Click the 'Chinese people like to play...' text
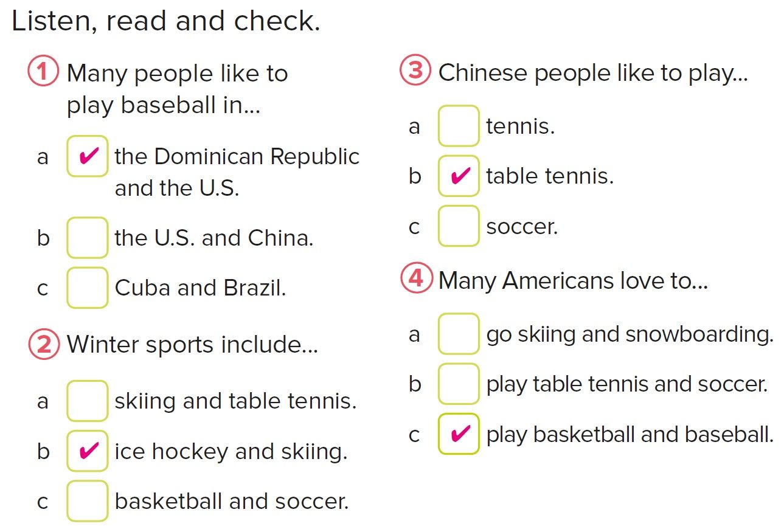 [x=592, y=73]
